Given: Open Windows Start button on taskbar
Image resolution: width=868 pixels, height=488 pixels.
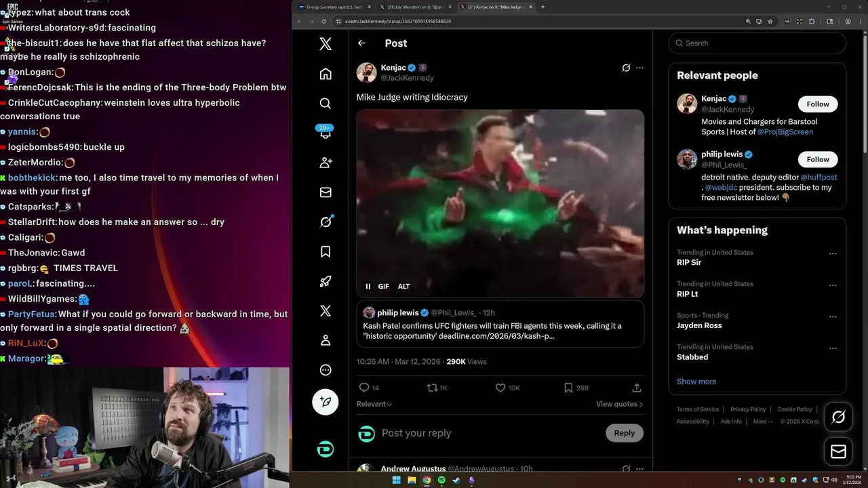Looking at the screenshot, I should 397,480.
